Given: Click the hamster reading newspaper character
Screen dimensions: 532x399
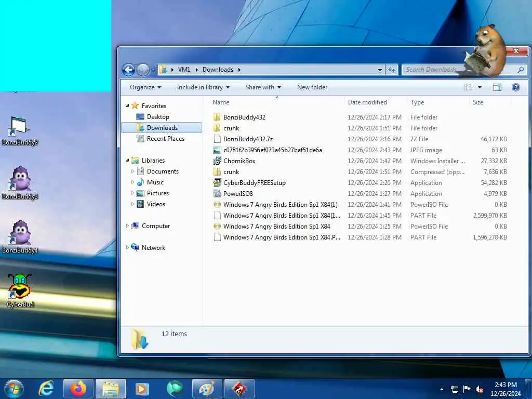Looking at the screenshot, I should tap(486, 50).
